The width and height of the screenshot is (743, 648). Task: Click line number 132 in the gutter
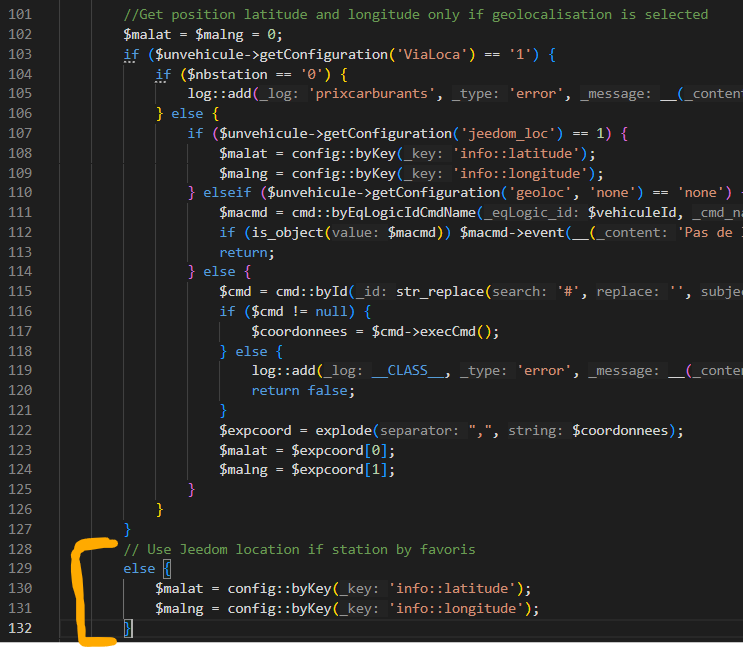(20, 628)
